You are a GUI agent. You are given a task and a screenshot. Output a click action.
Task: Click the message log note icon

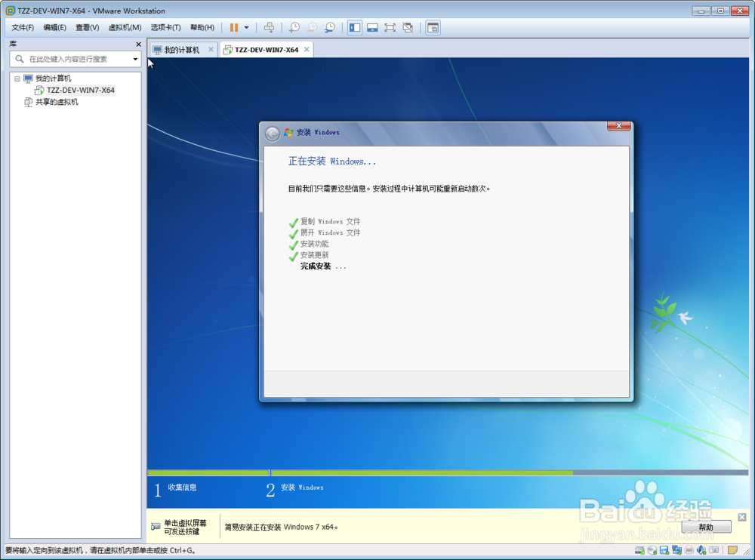(732, 550)
